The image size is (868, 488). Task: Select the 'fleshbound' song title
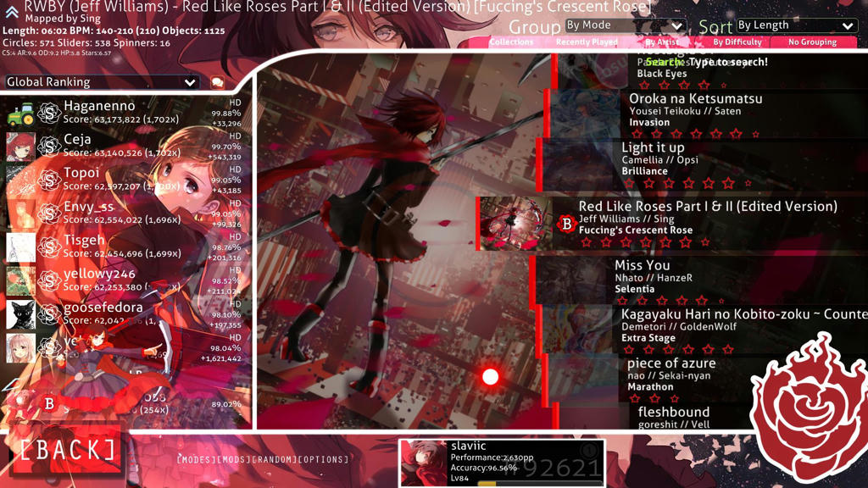coord(674,413)
